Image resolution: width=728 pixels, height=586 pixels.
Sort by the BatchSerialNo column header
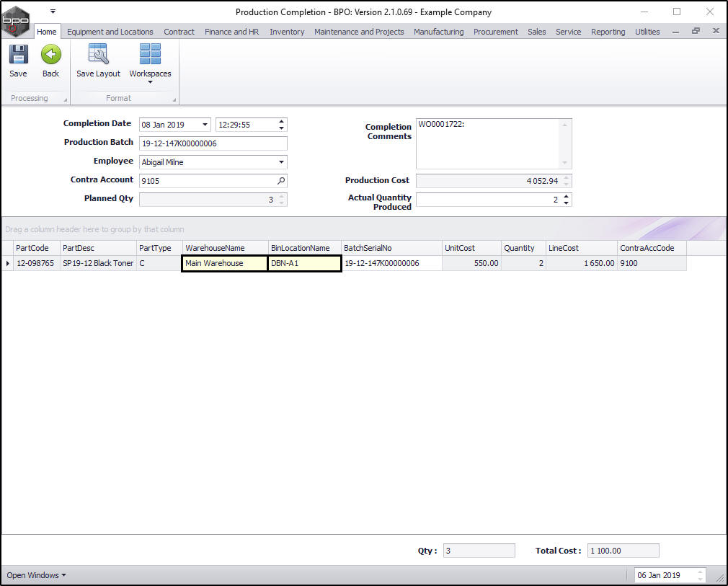[x=391, y=248]
